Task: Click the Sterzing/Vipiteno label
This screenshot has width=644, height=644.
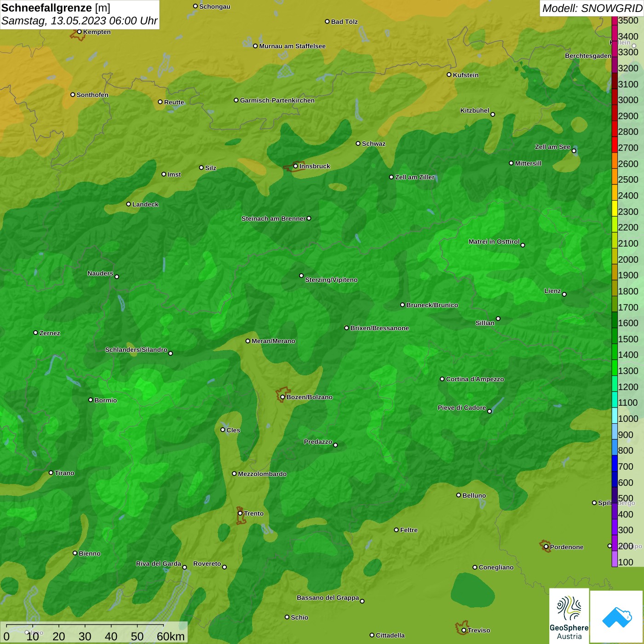Action: point(331,280)
